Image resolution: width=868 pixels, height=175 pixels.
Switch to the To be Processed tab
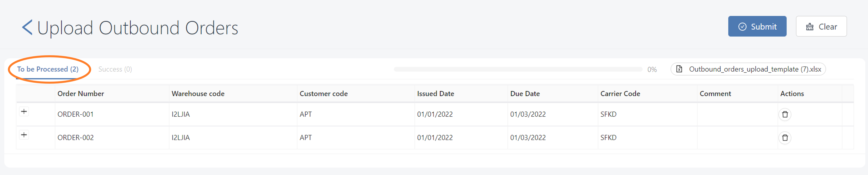point(48,69)
